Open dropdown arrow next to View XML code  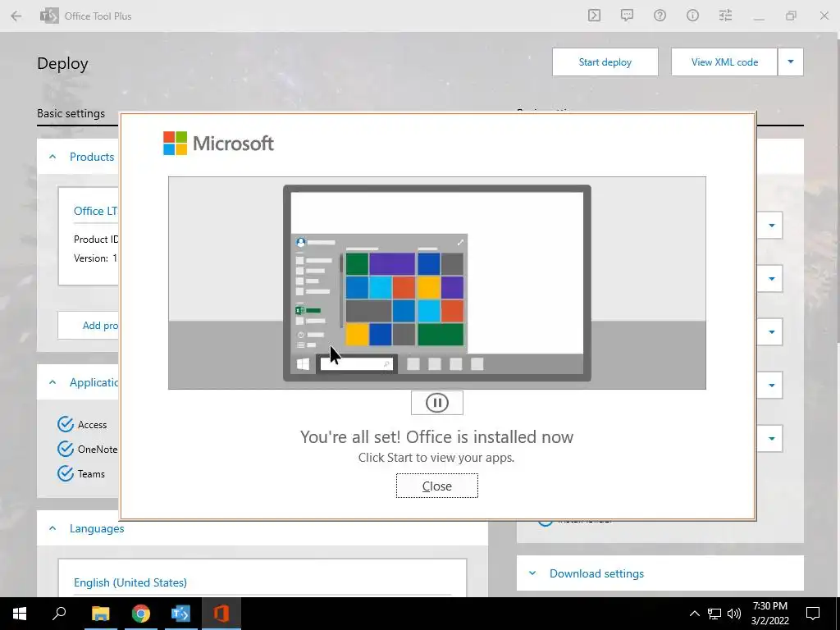[790, 62]
